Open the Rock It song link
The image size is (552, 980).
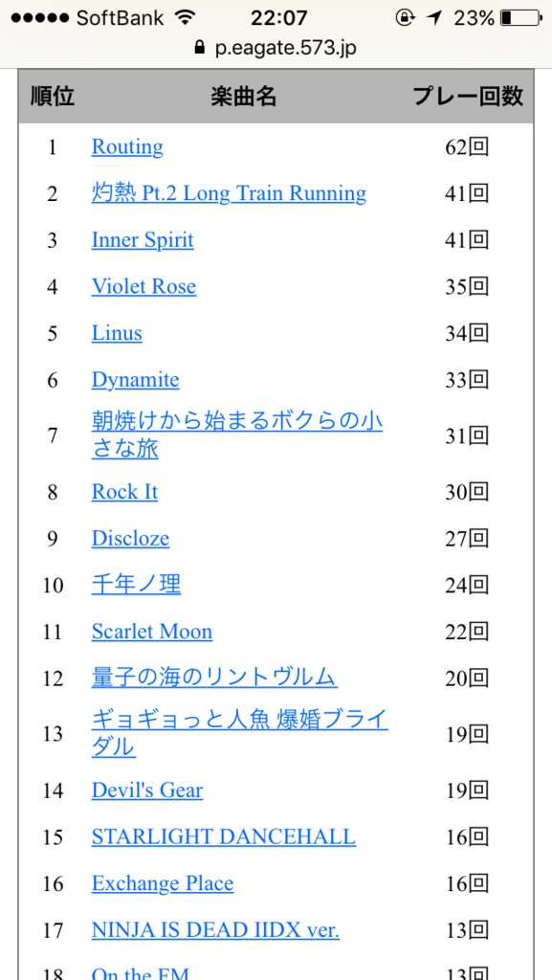point(124,492)
